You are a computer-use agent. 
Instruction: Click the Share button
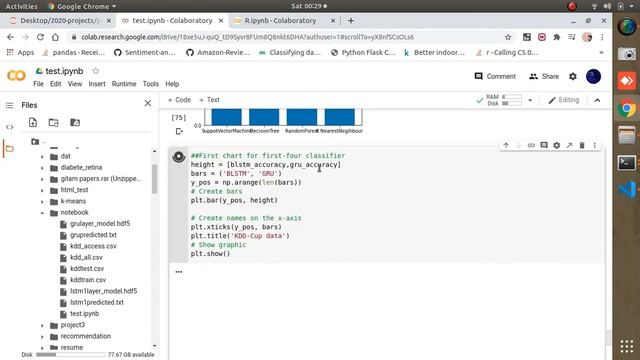(x=544, y=76)
